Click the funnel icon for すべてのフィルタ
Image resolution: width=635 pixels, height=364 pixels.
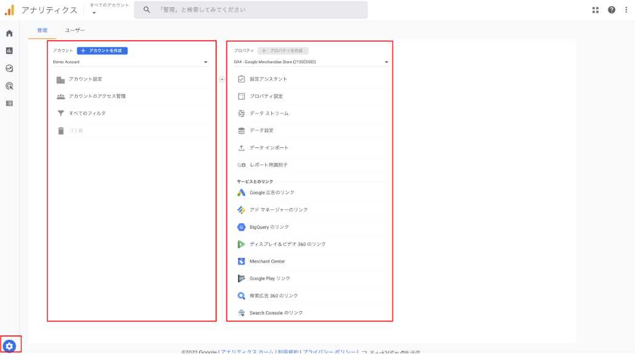[61, 113]
